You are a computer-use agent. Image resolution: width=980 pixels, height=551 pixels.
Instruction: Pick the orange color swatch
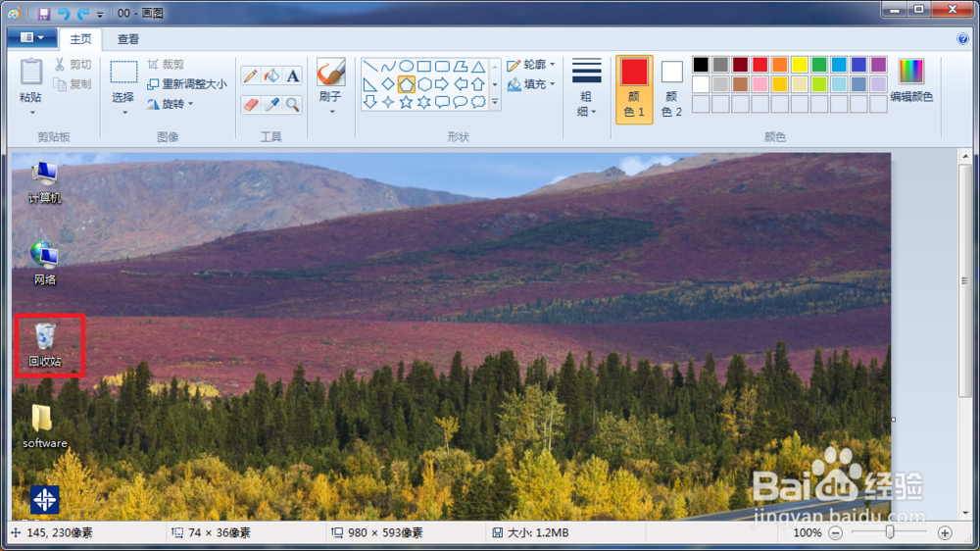point(780,65)
